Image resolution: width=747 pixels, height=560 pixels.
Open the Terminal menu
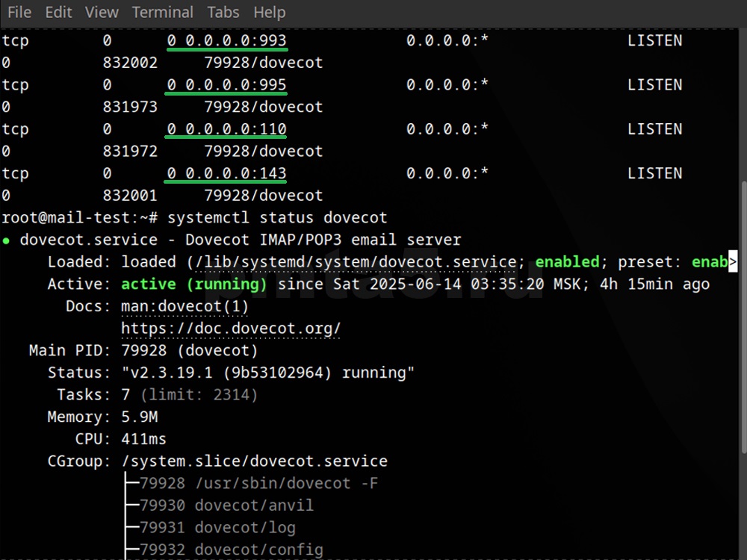tap(163, 12)
